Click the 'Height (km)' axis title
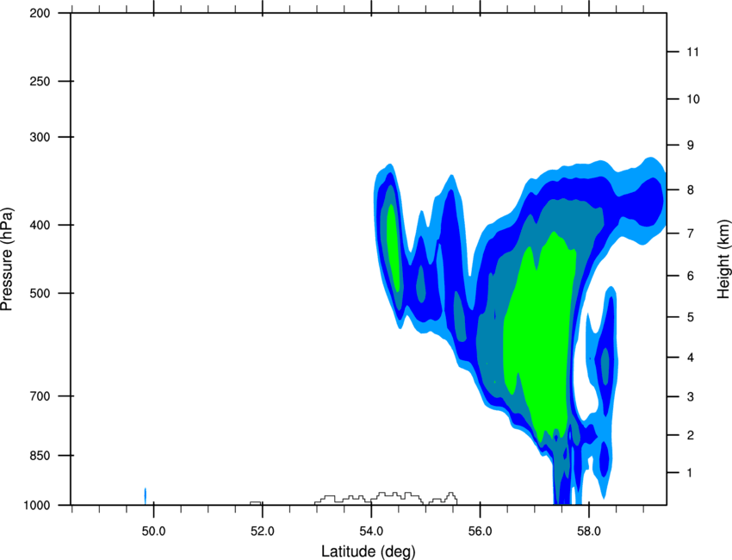The image size is (732, 560). point(723,258)
